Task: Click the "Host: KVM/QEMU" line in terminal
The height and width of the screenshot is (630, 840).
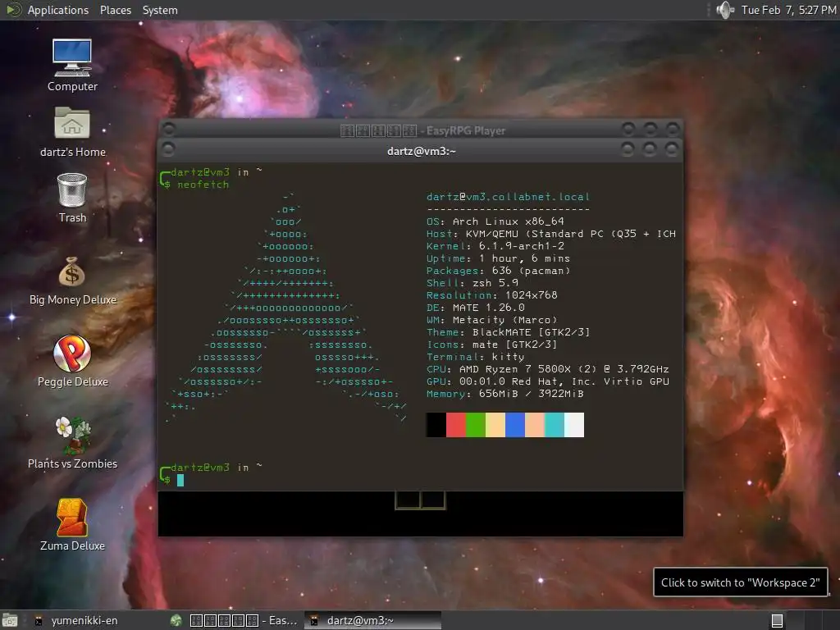Action: [550, 234]
